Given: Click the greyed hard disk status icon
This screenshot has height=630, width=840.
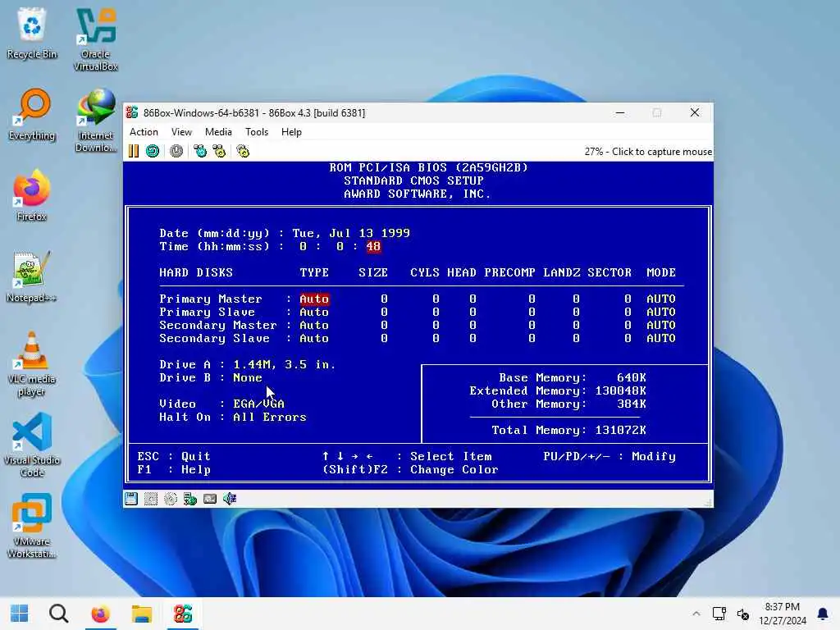Looking at the screenshot, I should 151,500.
